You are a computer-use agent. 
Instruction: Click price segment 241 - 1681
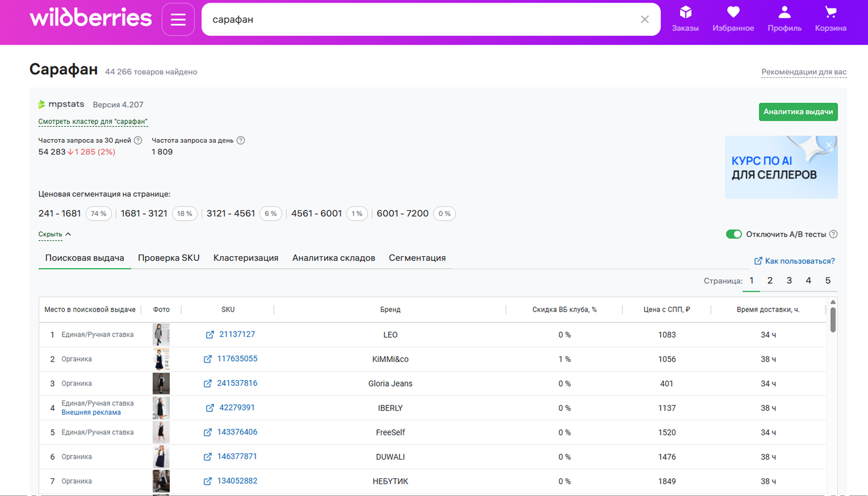click(x=75, y=214)
